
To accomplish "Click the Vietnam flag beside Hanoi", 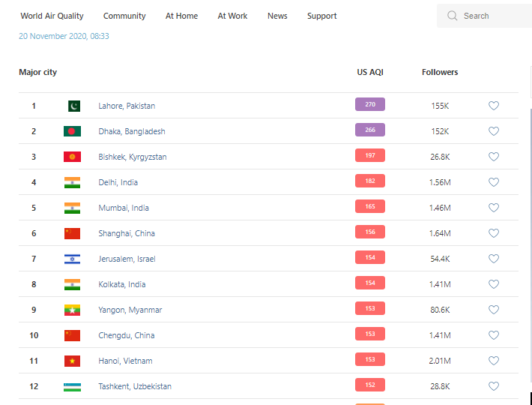I will click(x=72, y=361).
